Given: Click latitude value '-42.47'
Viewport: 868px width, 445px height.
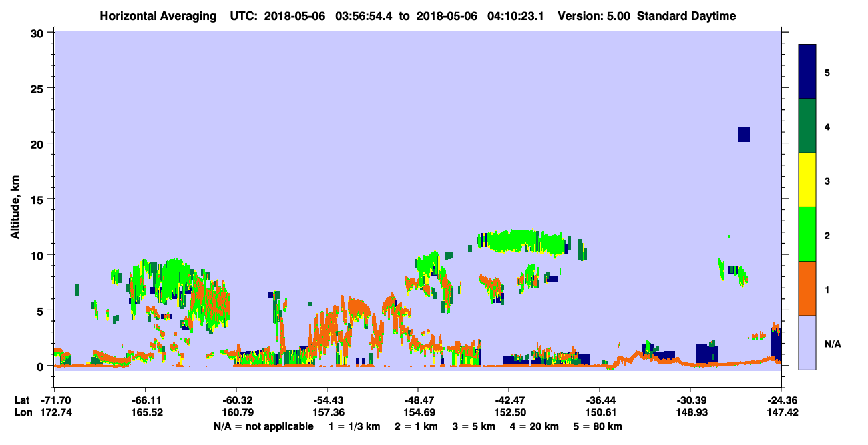Looking at the screenshot, I should tap(508, 400).
